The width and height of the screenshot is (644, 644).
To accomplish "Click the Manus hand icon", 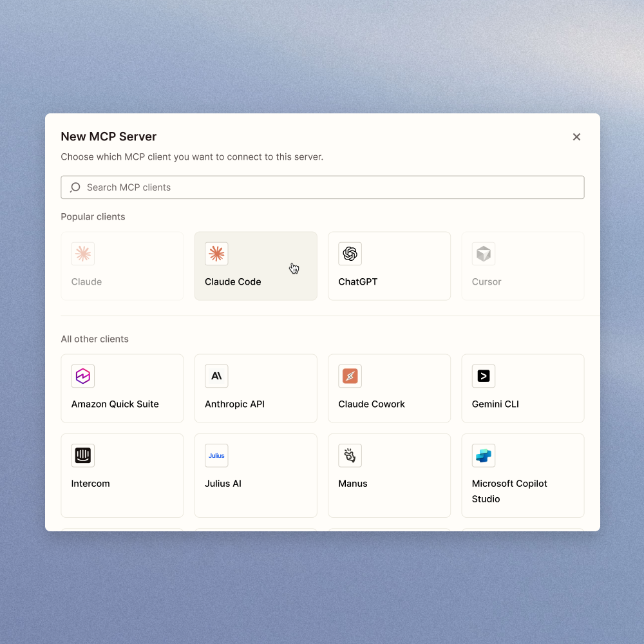I will (350, 455).
